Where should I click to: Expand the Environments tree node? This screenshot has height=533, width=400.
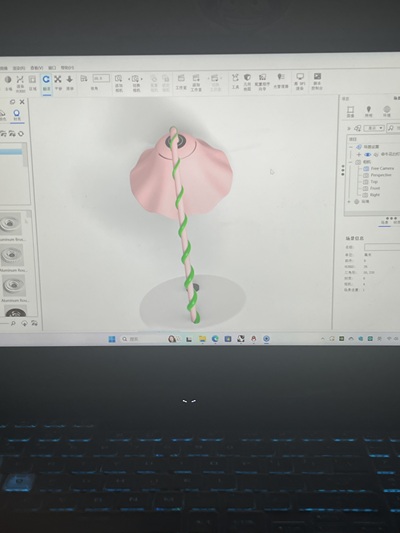tap(349, 202)
